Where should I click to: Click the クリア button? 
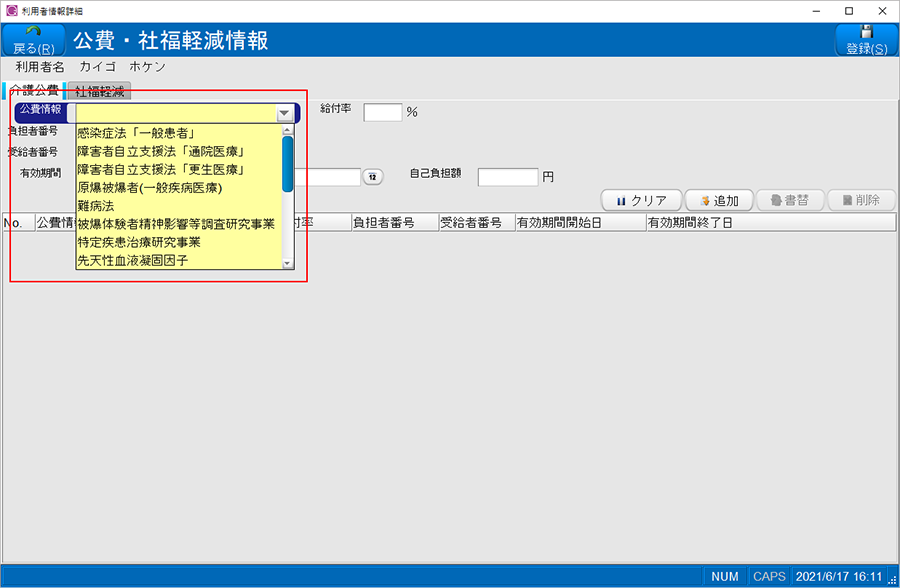641,200
